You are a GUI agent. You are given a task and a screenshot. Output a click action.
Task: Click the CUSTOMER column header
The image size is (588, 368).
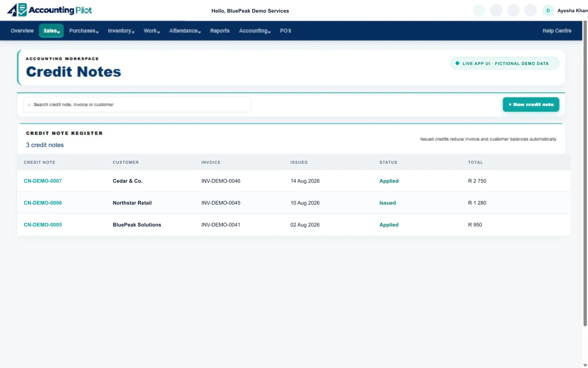point(126,162)
